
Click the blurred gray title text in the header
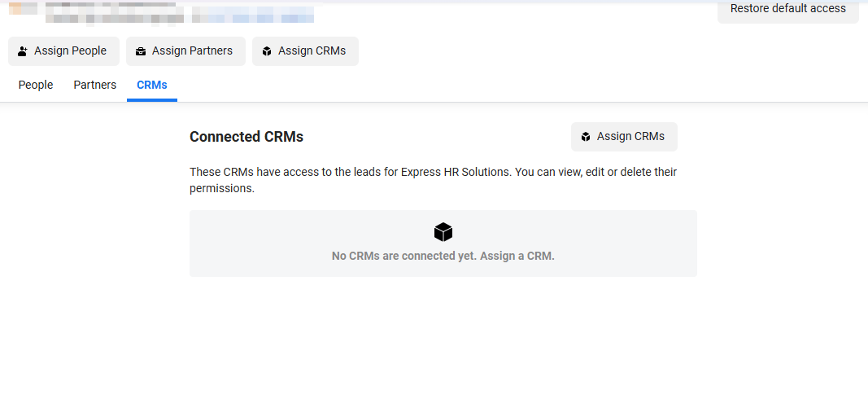tap(114, 13)
